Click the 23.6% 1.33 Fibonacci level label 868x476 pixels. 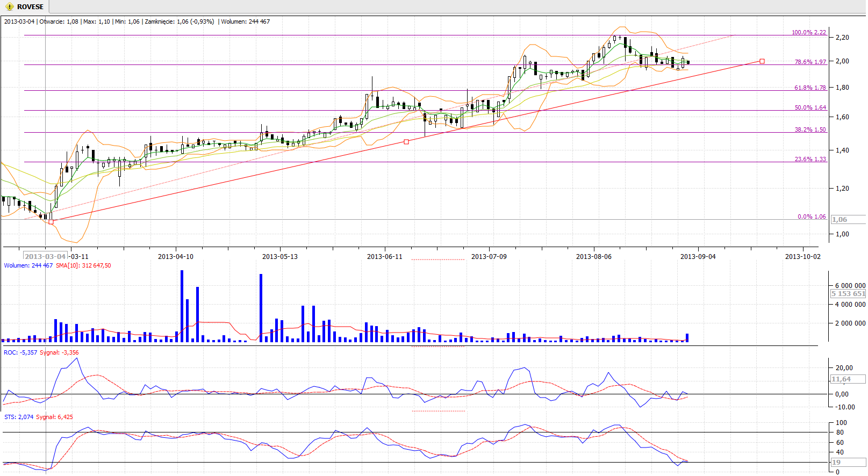[x=810, y=159]
